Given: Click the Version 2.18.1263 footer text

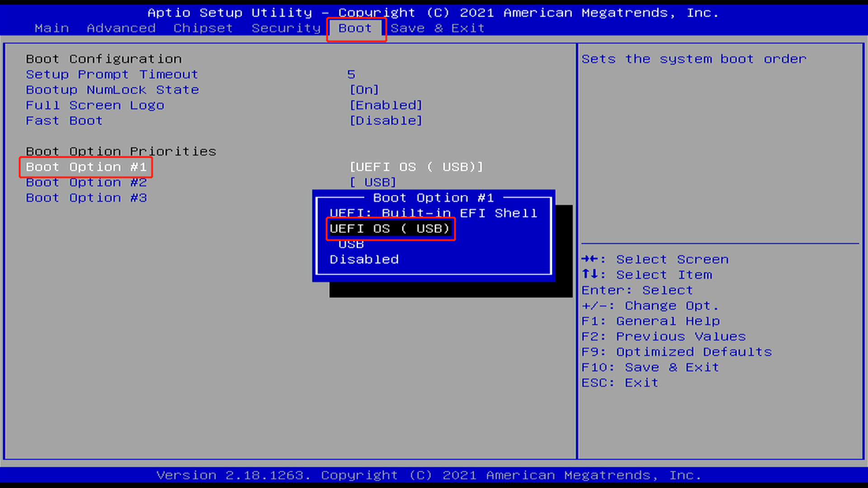Looking at the screenshot, I should point(429,475).
